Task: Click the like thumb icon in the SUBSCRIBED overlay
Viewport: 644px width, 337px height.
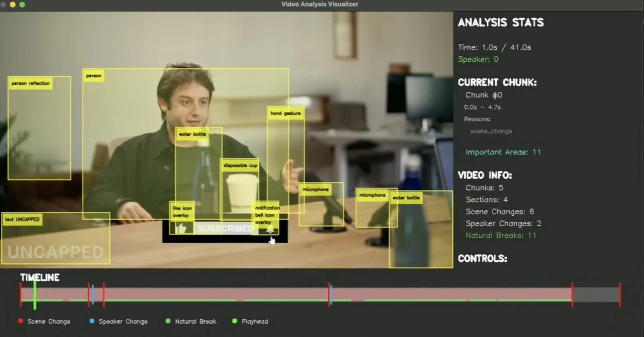Action: coord(182,229)
